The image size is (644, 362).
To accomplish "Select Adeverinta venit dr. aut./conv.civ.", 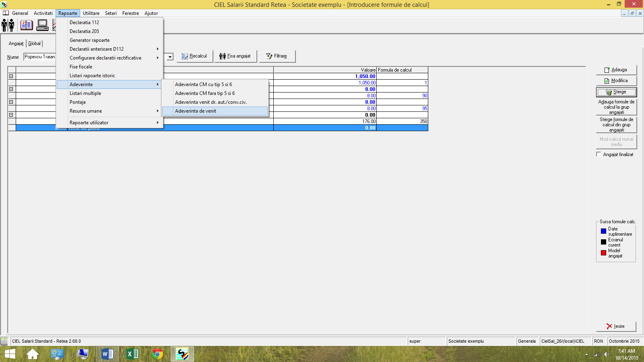I will (215, 102).
